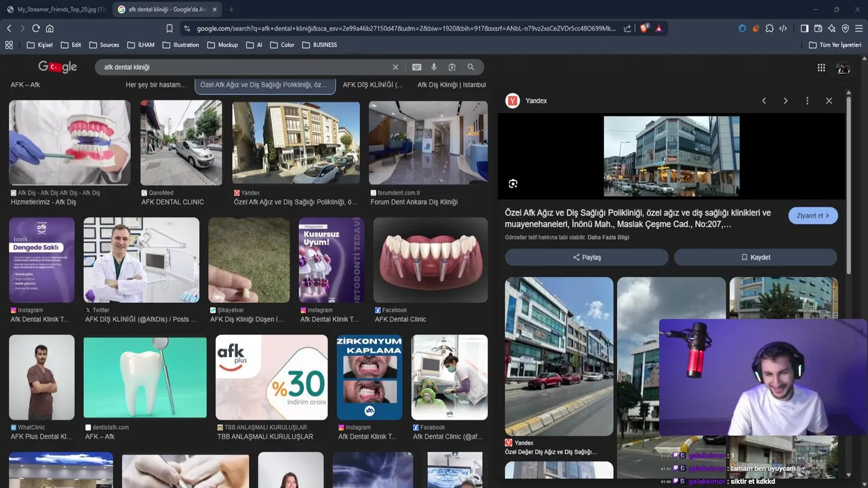The image size is (868, 488).
Task: Show the next image in preview panel
Action: point(785,100)
